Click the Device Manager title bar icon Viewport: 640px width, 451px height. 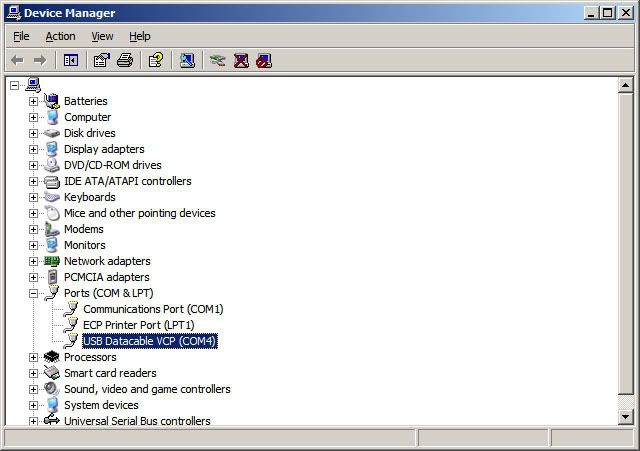(14, 13)
